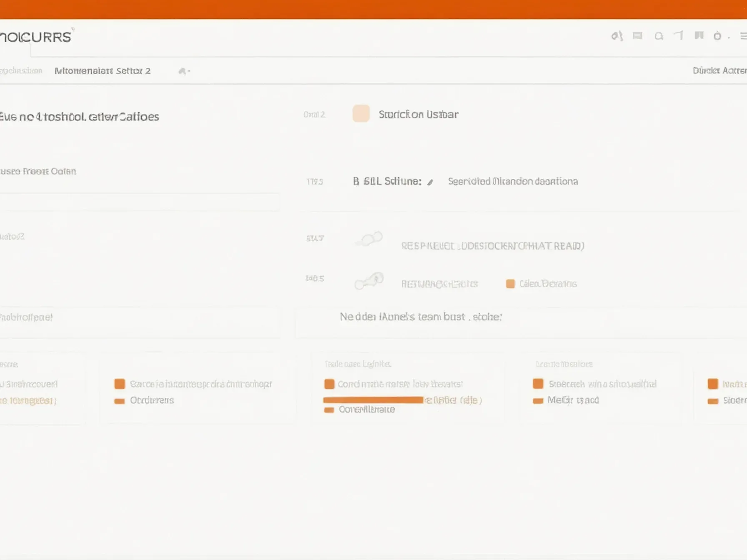Image resolution: width=747 pixels, height=560 pixels.
Task: Open the first breadcrumb tab at far left
Action: (x=21, y=71)
